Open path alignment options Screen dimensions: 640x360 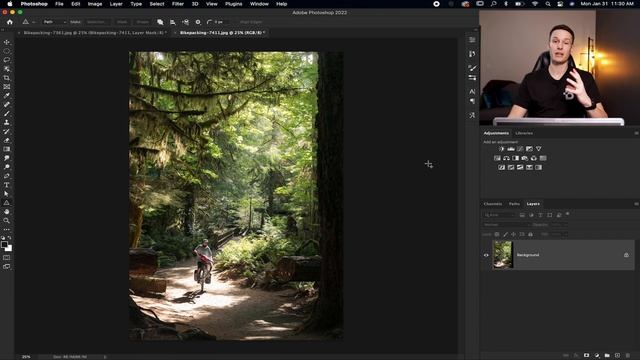pyautogui.click(x=173, y=22)
